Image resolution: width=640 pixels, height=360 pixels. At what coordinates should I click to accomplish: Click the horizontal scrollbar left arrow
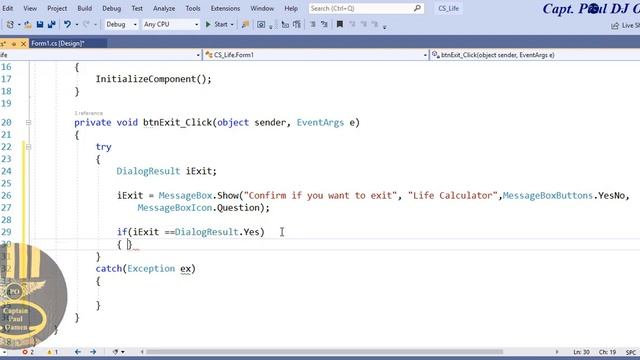142,352
